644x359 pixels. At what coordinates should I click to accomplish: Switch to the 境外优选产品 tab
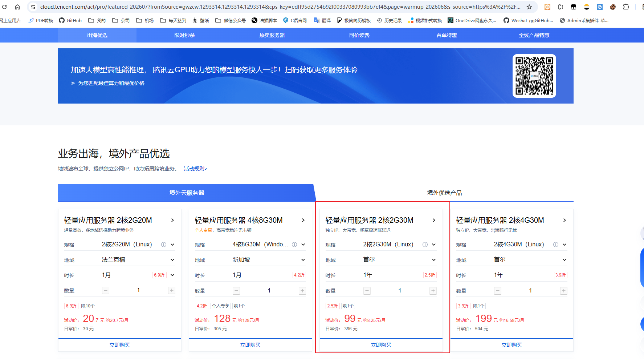[x=444, y=193]
